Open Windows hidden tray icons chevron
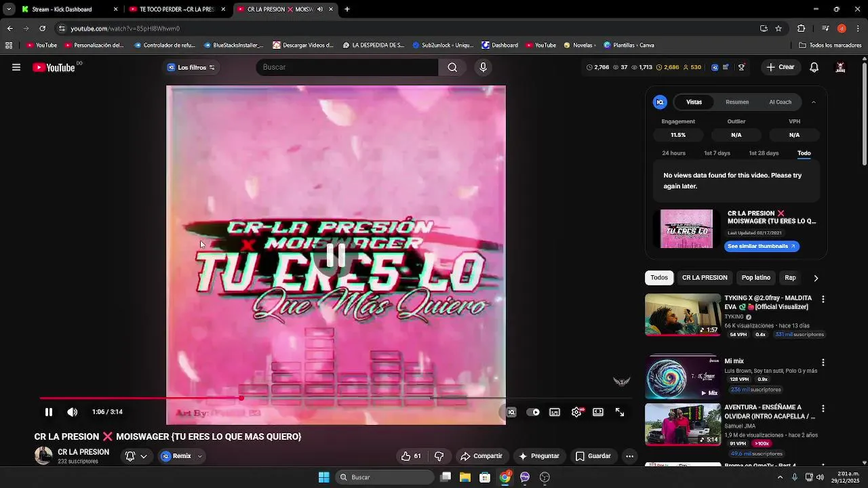 (780, 477)
